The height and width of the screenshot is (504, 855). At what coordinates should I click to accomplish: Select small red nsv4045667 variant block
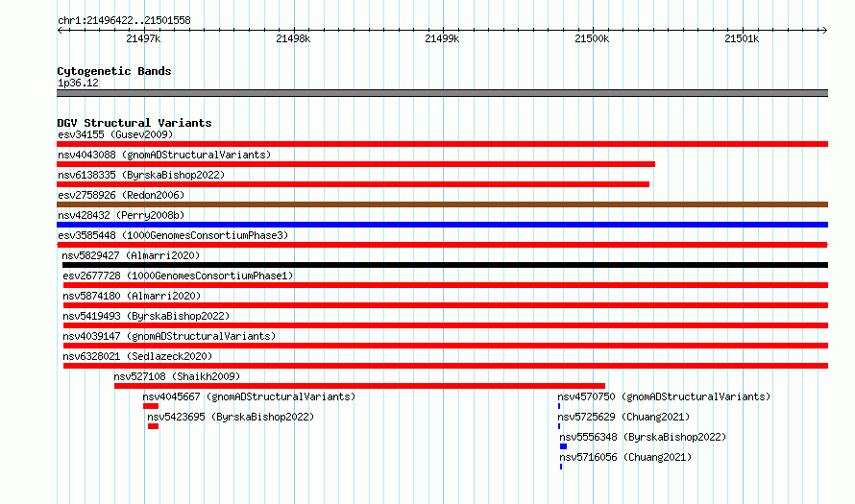pyautogui.click(x=151, y=406)
